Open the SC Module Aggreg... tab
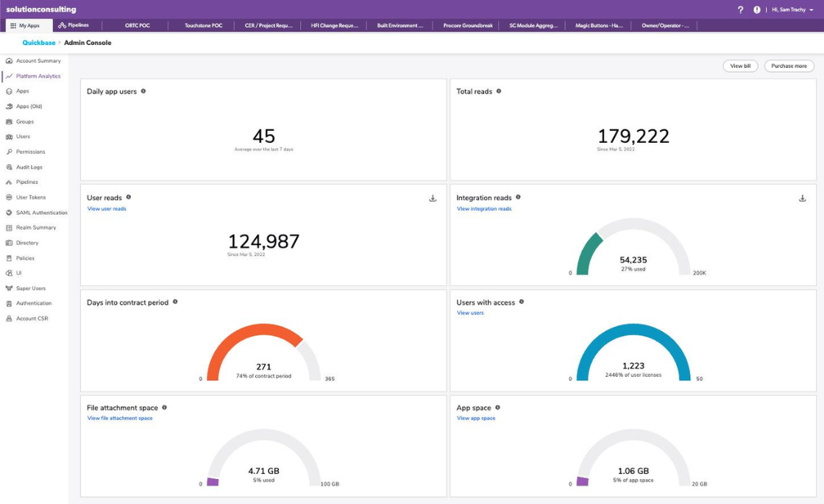 (533, 25)
